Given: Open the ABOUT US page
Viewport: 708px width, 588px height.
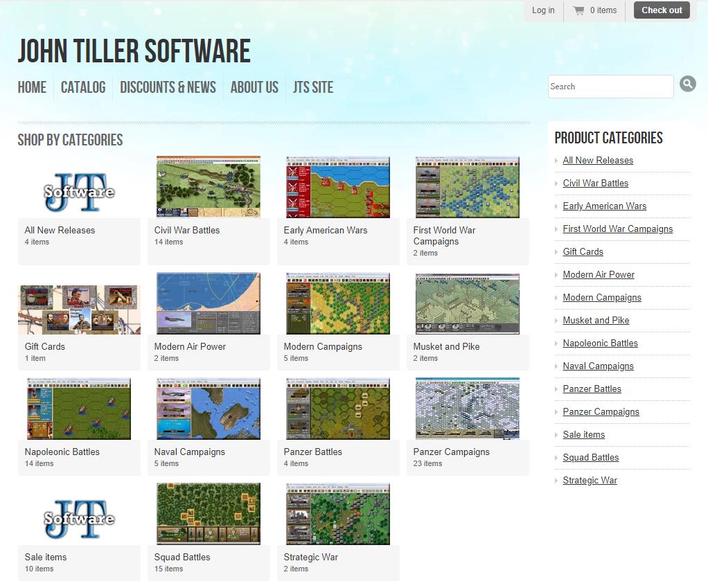Looking at the screenshot, I should coord(254,87).
